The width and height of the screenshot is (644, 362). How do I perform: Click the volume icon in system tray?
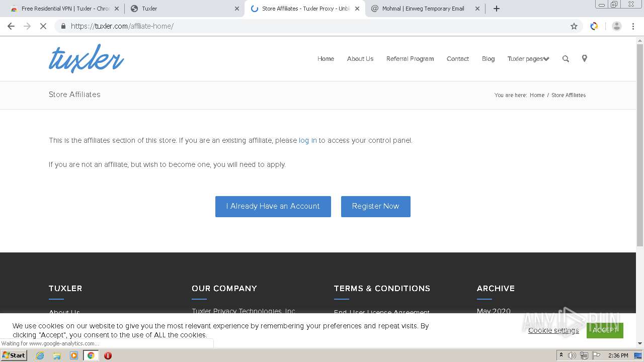pyautogui.click(x=572, y=355)
